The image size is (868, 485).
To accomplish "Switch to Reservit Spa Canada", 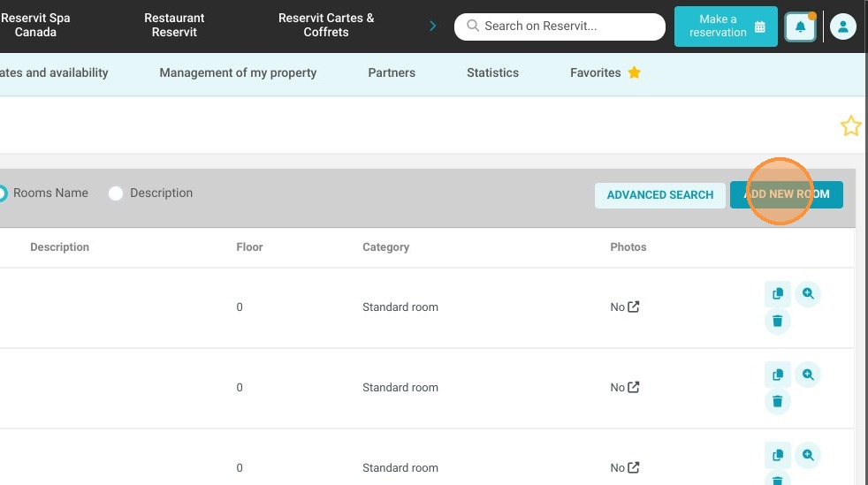I will tap(34, 25).
